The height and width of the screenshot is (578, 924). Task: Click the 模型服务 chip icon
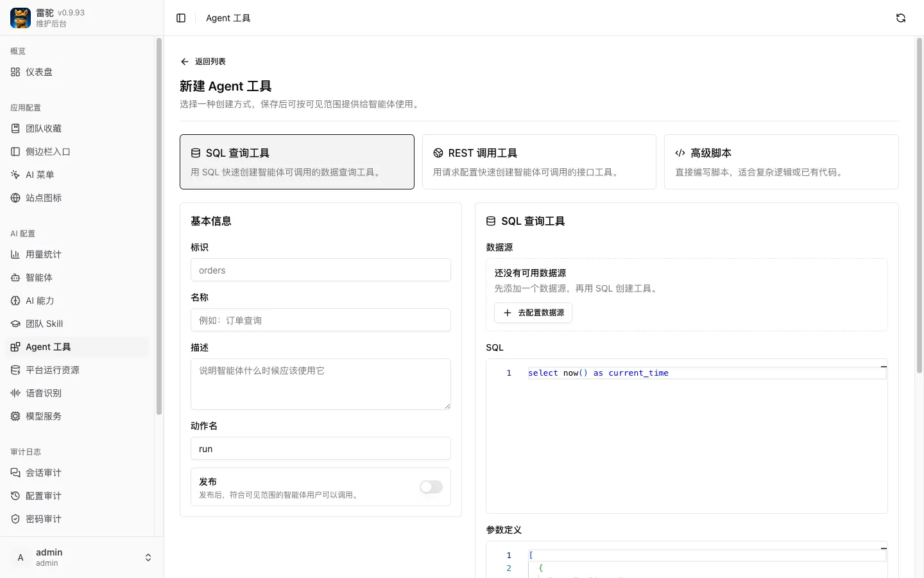pyautogui.click(x=15, y=416)
